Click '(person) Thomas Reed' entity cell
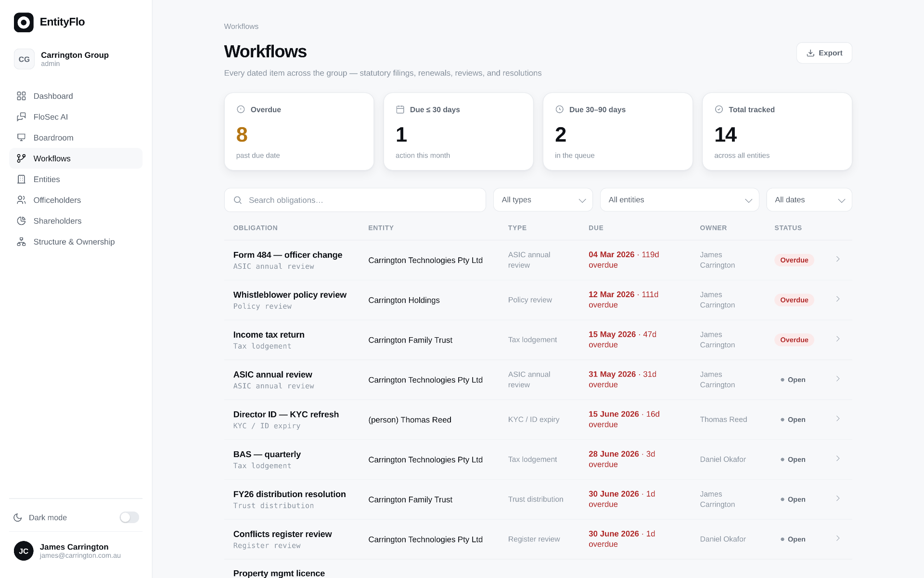 click(x=410, y=420)
